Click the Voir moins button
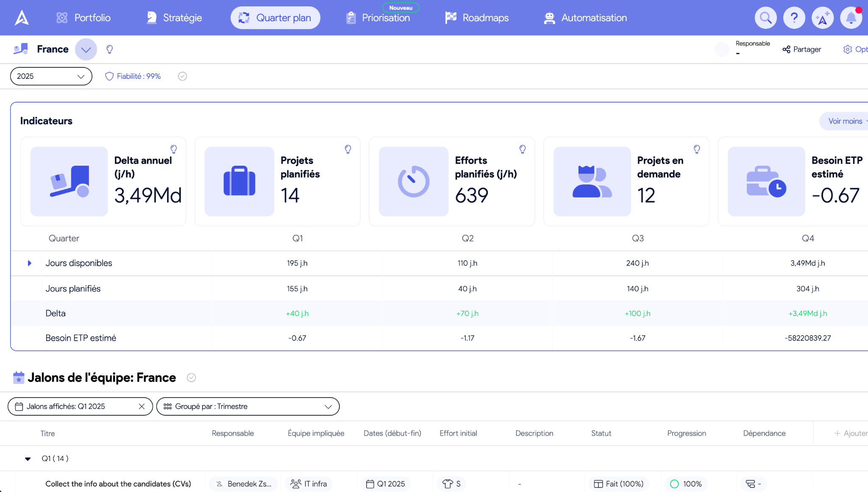This screenshot has height=492, width=868. (x=846, y=121)
